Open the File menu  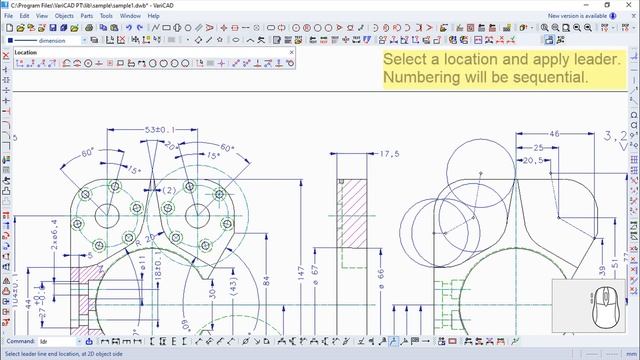9,16
